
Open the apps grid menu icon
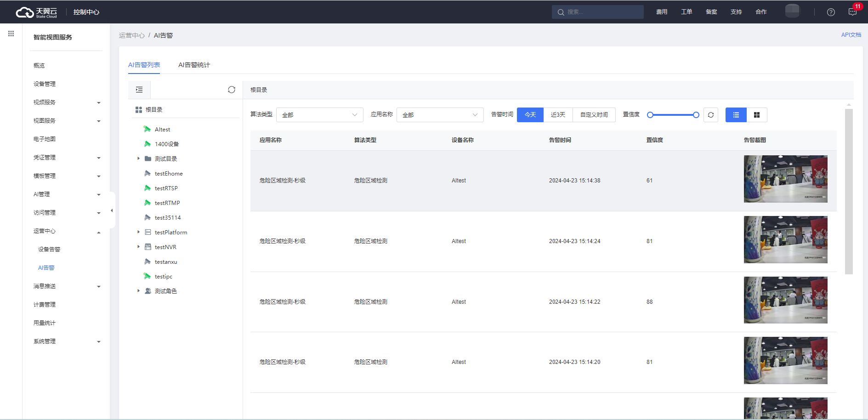coord(11,34)
